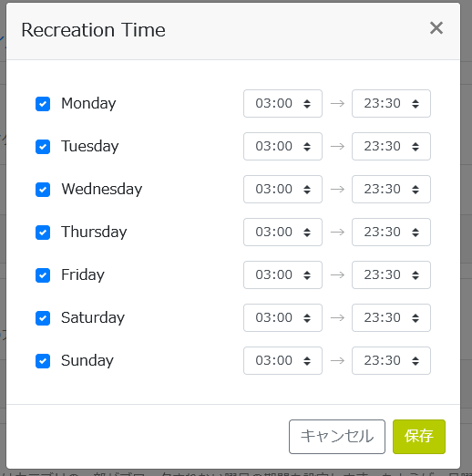Open Monday start time dropdown
472x476 pixels.
[x=282, y=103]
